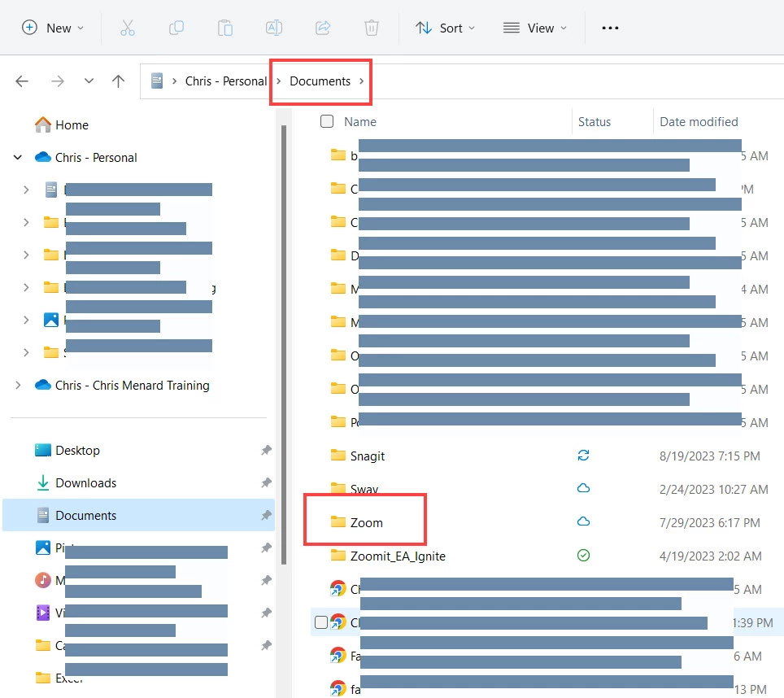Viewport: 784px width, 698px height.
Task: Open Home in navigation pane
Action: (x=72, y=125)
